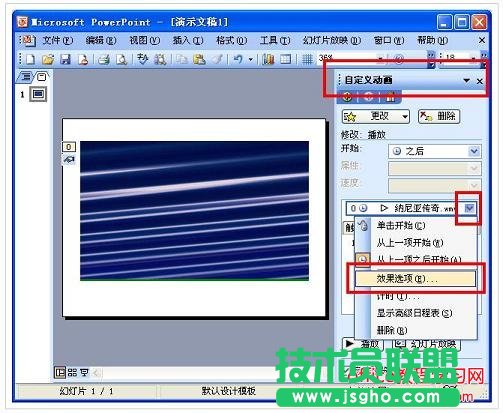
Task: Open Print Preview with the magnifier page icon
Action: coord(121,59)
